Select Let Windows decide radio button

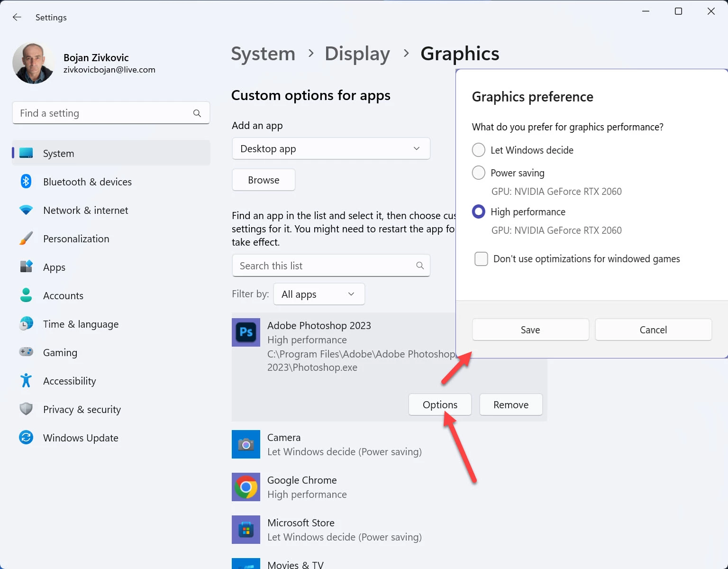tap(479, 150)
